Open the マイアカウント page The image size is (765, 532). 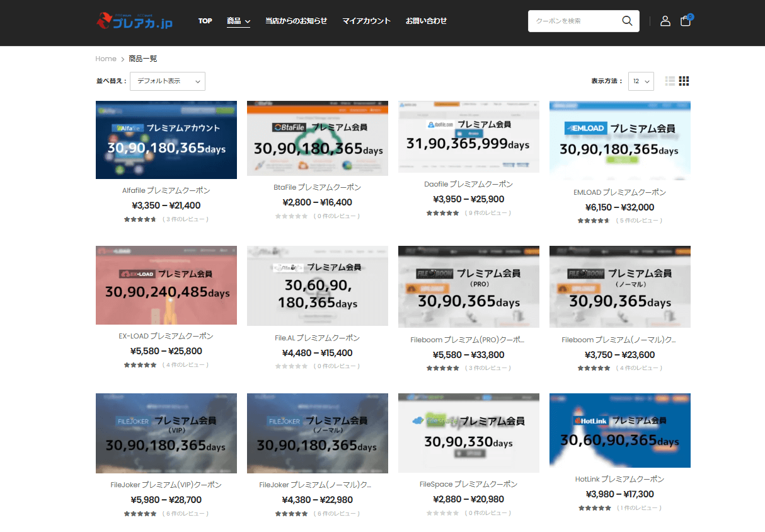click(x=366, y=21)
